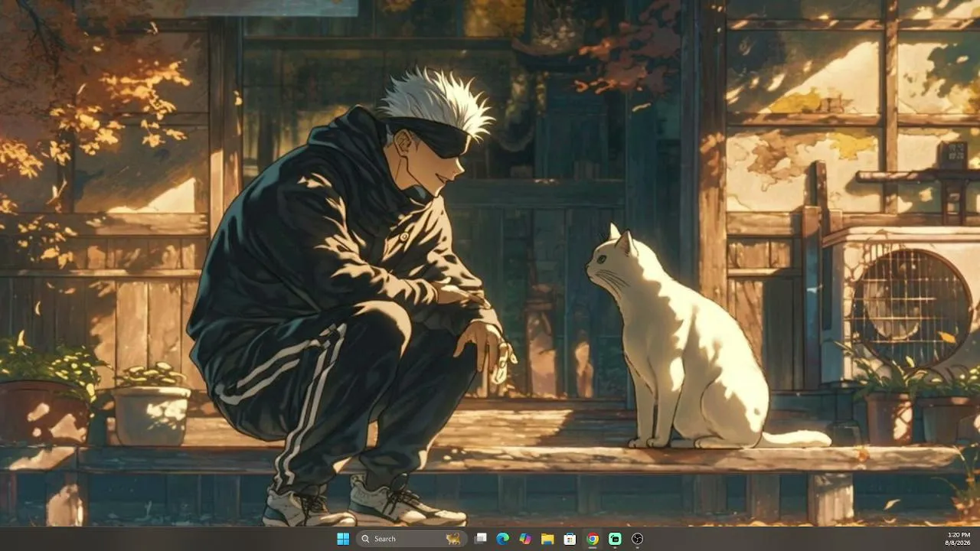The height and width of the screenshot is (551, 980).
Task: Open File Explorer from the taskbar
Action: pyautogui.click(x=547, y=539)
